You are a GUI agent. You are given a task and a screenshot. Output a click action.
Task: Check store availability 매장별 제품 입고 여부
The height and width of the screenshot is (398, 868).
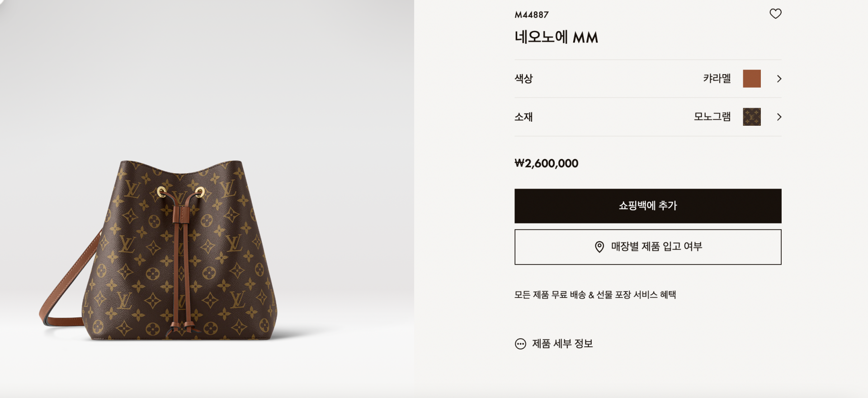point(648,247)
